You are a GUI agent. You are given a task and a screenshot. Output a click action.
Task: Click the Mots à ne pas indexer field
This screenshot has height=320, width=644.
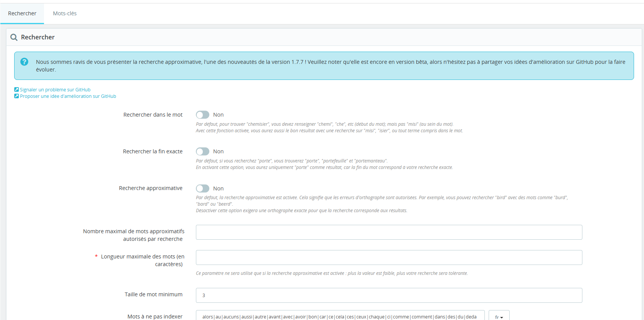(x=340, y=315)
